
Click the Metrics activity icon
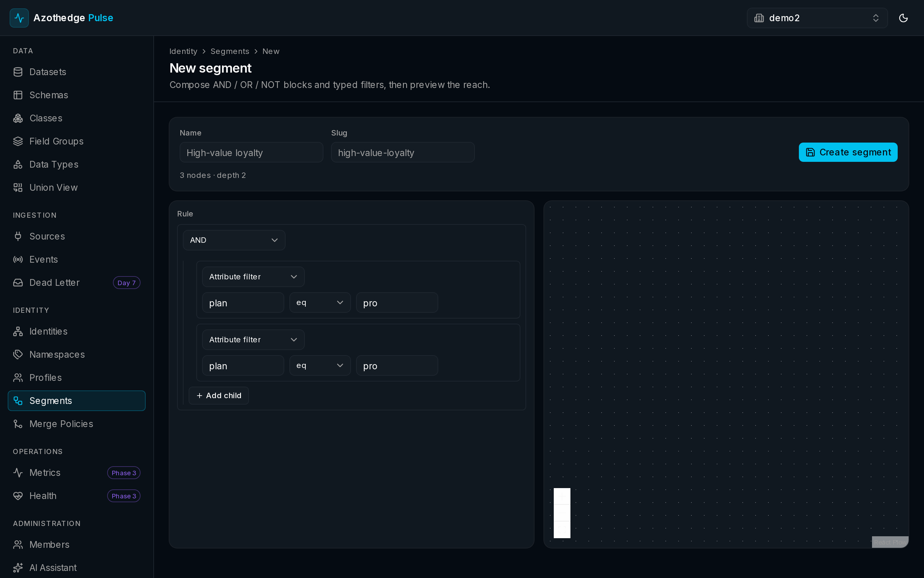click(x=18, y=473)
